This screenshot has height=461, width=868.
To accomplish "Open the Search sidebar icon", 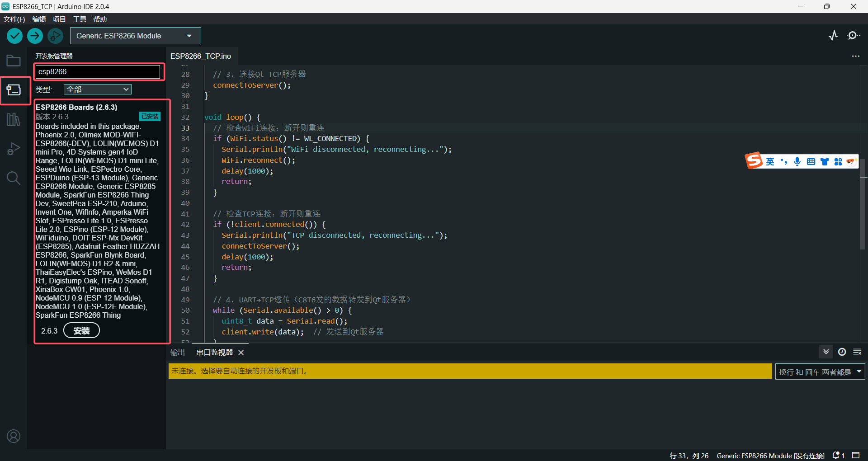I will point(14,178).
